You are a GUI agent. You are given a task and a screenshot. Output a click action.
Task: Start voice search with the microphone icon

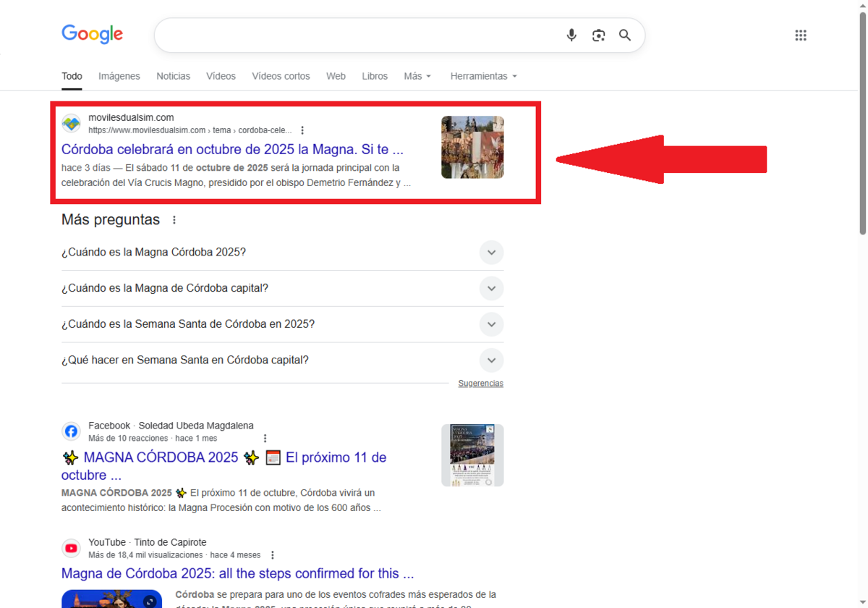coord(571,35)
